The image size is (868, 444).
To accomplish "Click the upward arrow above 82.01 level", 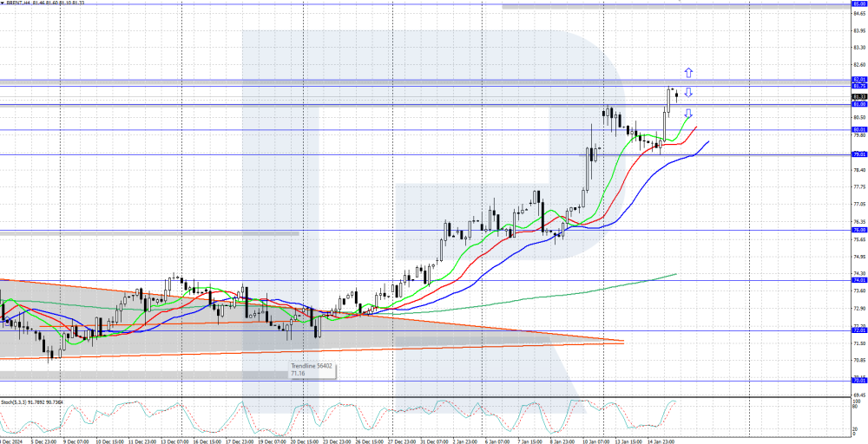I will click(x=687, y=73).
